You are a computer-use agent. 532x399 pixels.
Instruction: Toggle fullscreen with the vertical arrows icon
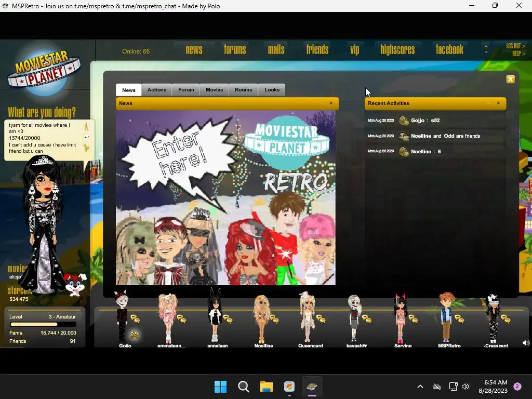tap(486, 49)
